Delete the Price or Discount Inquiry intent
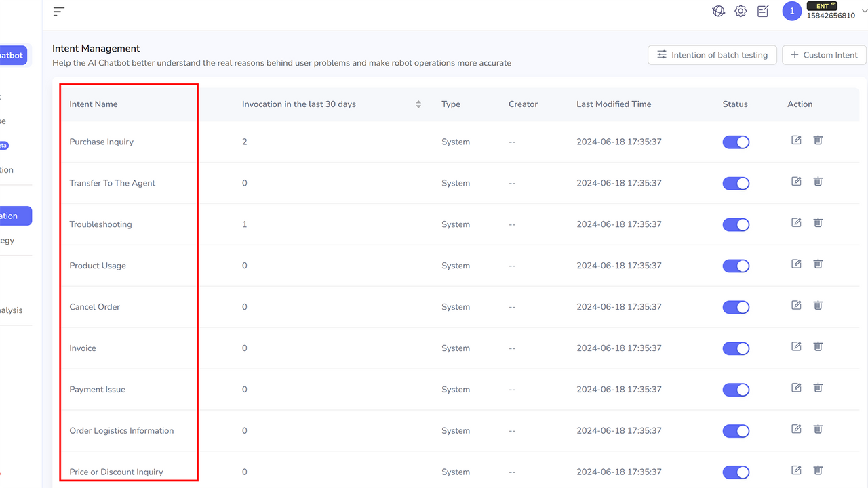This screenshot has width=868, height=488. (x=818, y=470)
